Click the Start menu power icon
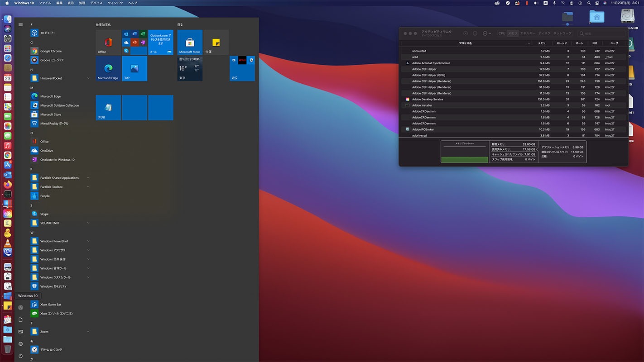644x362 pixels. 20,356
